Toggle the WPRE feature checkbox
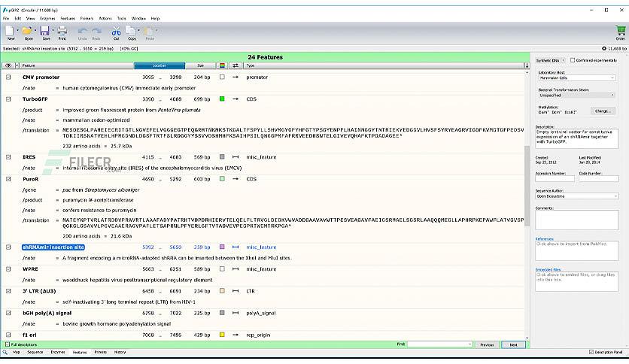Screen dimensions: 629x364 click(8, 269)
